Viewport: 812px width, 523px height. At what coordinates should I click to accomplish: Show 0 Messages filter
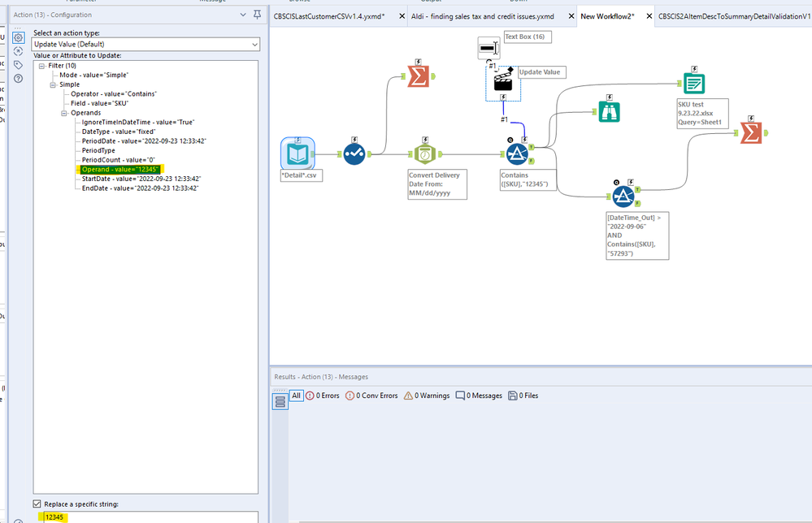479,395
